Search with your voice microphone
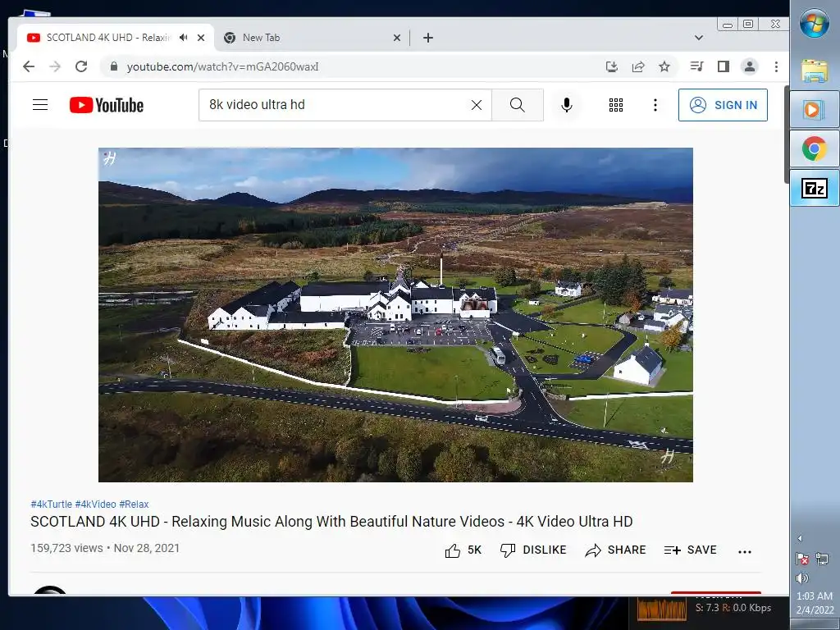This screenshot has height=630, width=840. [567, 105]
